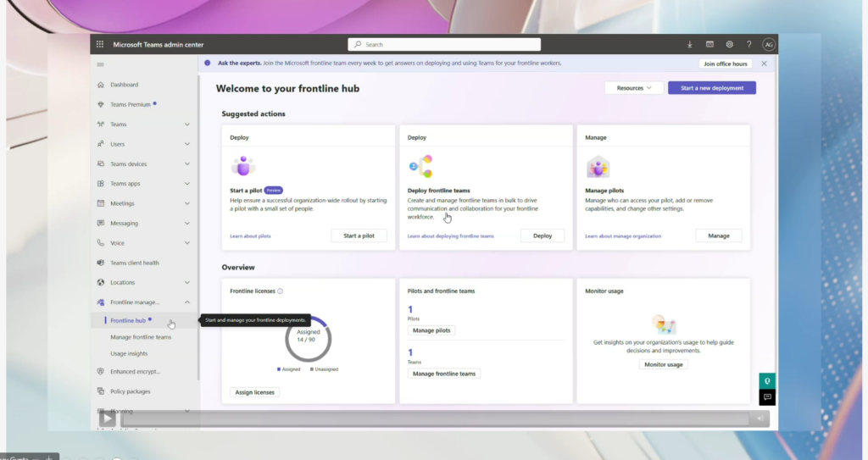The image size is (868, 460).
Task: Play the video with play button
Action: tap(108, 418)
